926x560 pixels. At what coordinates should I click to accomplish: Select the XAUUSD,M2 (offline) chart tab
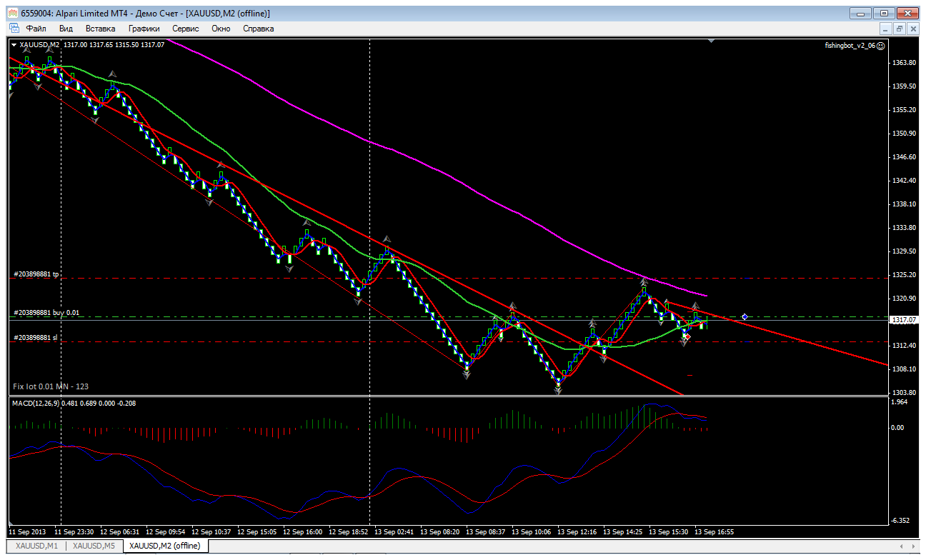[165, 546]
